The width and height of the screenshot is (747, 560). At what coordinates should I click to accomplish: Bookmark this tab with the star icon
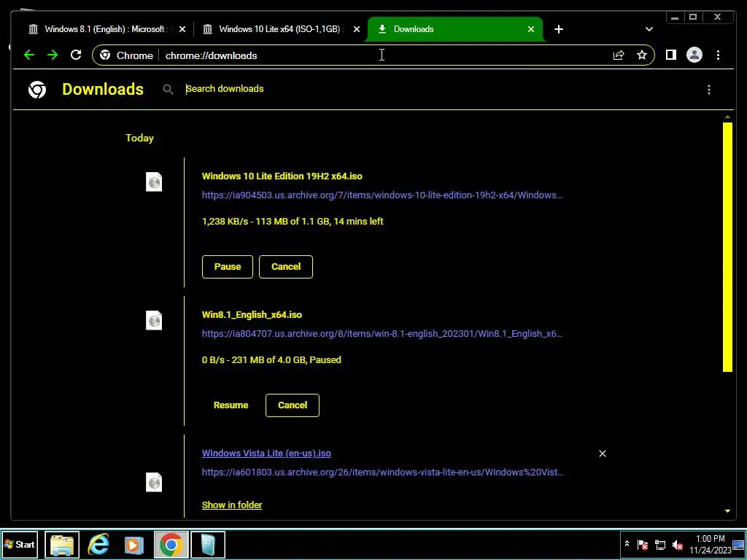pyautogui.click(x=642, y=55)
